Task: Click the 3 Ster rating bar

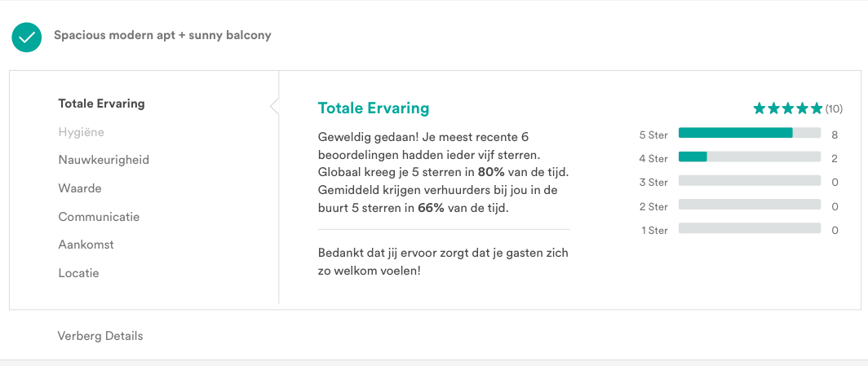Action: [x=749, y=181]
